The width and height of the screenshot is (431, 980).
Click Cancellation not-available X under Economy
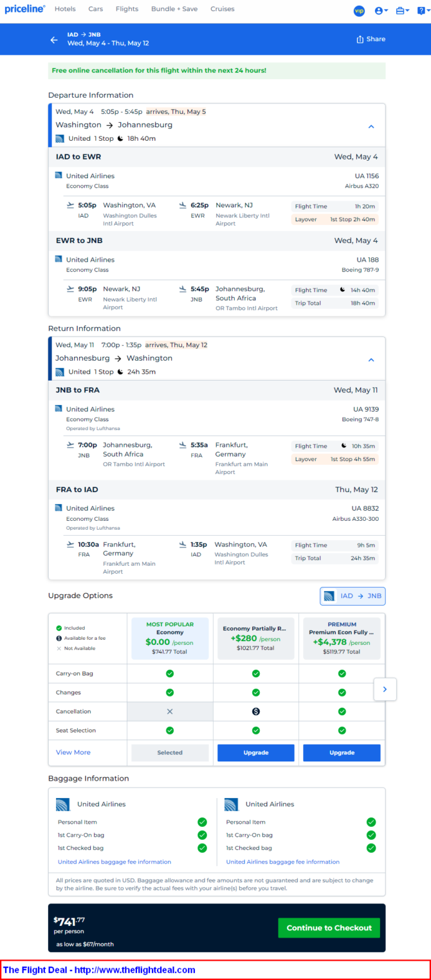(x=170, y=711)
